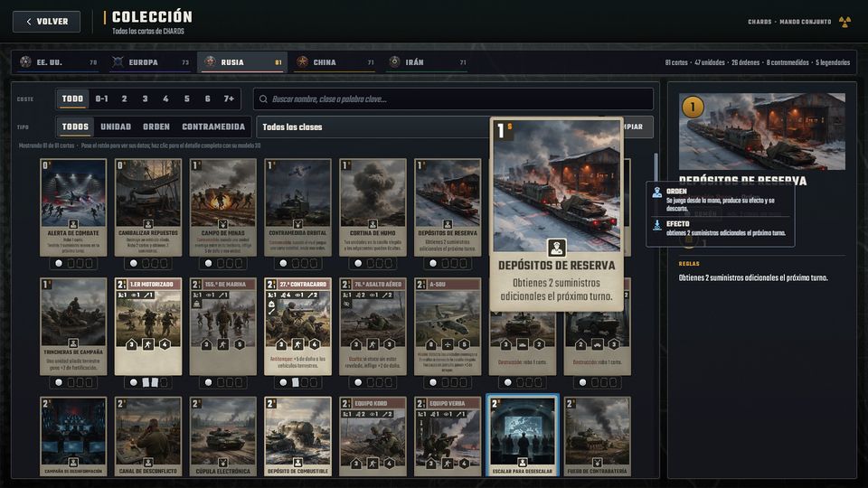Viewport: 868px width, 488px height.
Task: Click infantry icon on 27.ª Contracarro card
Action: coord(297,344)
